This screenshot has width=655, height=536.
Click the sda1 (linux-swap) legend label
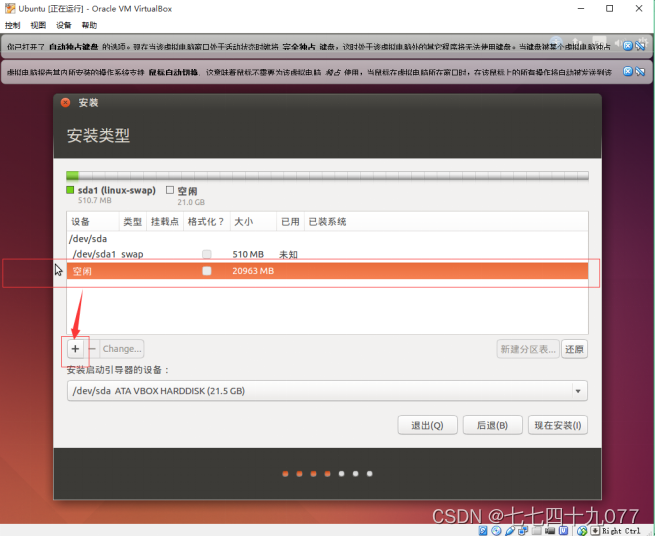tap(117, 191)
